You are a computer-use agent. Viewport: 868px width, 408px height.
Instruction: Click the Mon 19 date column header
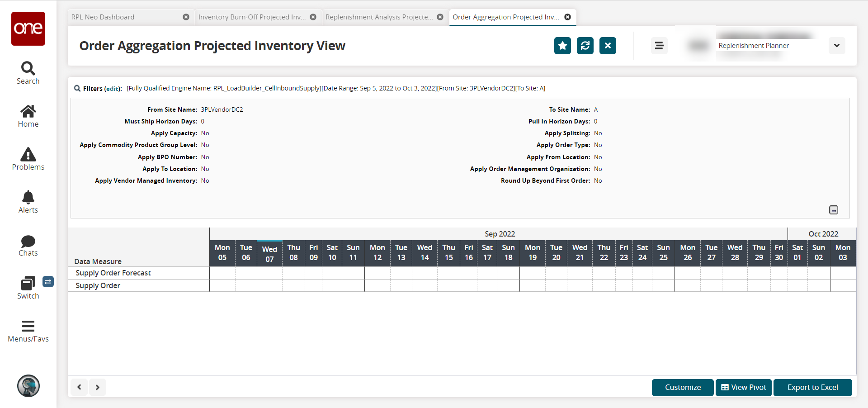coord(533,253)
